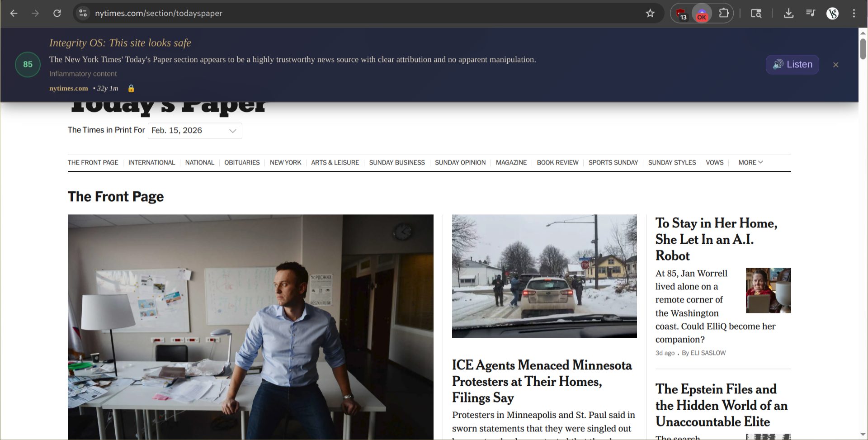
Task: Expand the Feb. 15, 2026 date dropdown
Action: pos(195,131)
